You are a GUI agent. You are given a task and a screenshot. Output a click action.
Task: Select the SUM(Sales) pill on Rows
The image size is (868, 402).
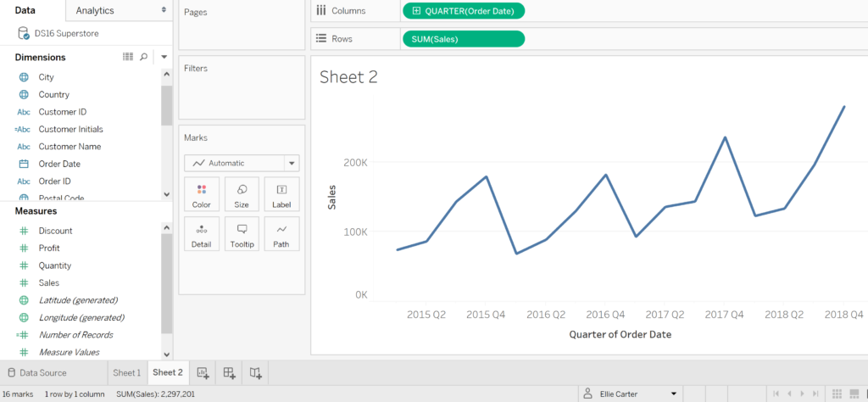[463, 39]
